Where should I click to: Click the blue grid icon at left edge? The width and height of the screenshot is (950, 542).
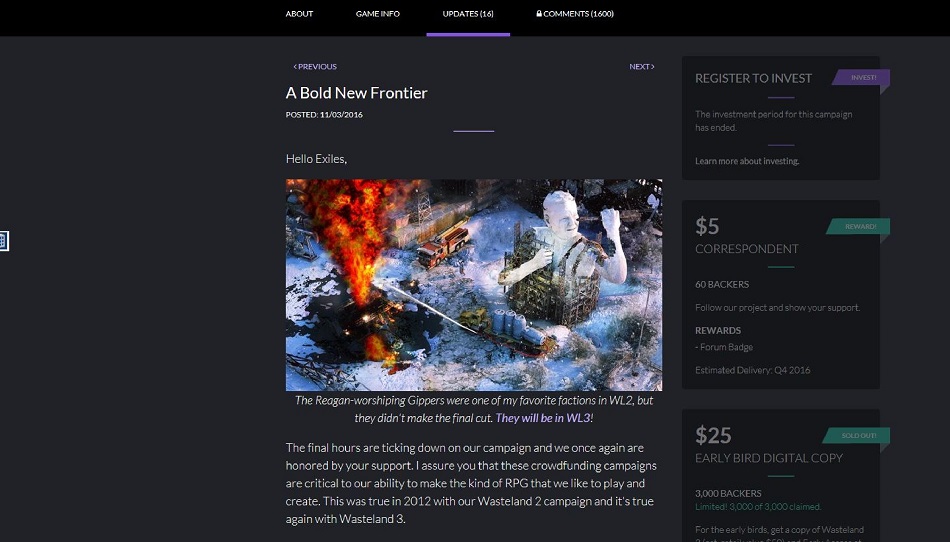4,240
